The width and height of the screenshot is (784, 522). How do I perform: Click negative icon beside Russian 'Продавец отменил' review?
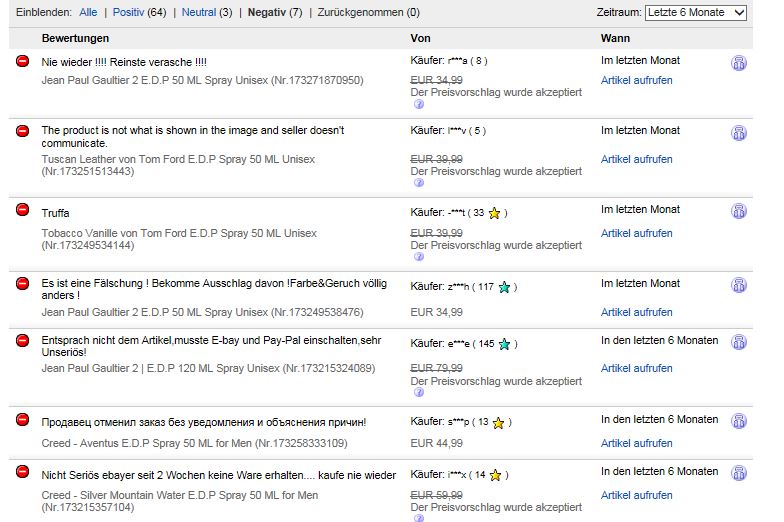(x=22, y=420)
